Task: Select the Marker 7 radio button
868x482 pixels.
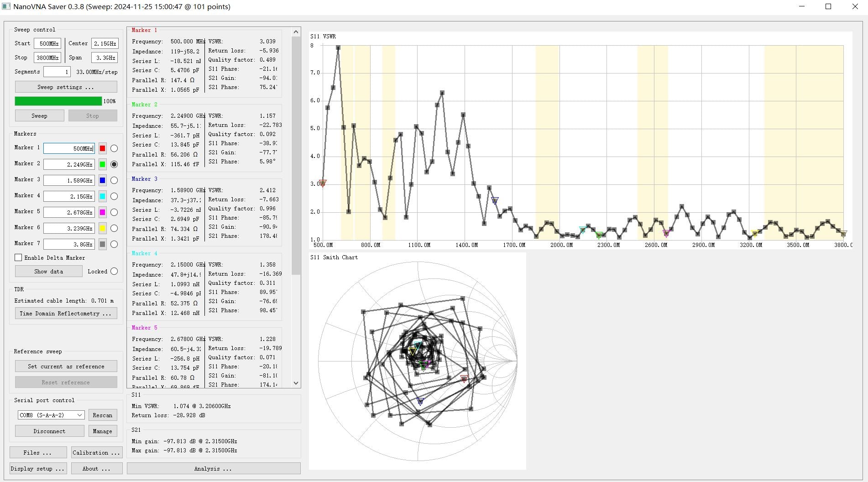Action: [x=114, y=244]
